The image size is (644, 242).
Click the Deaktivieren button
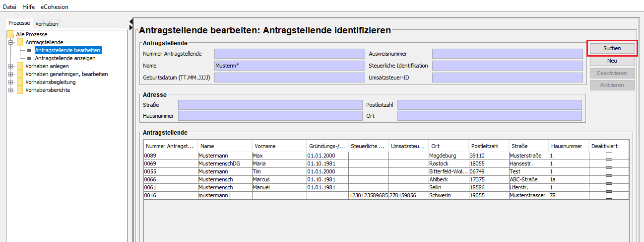[612, 73]
